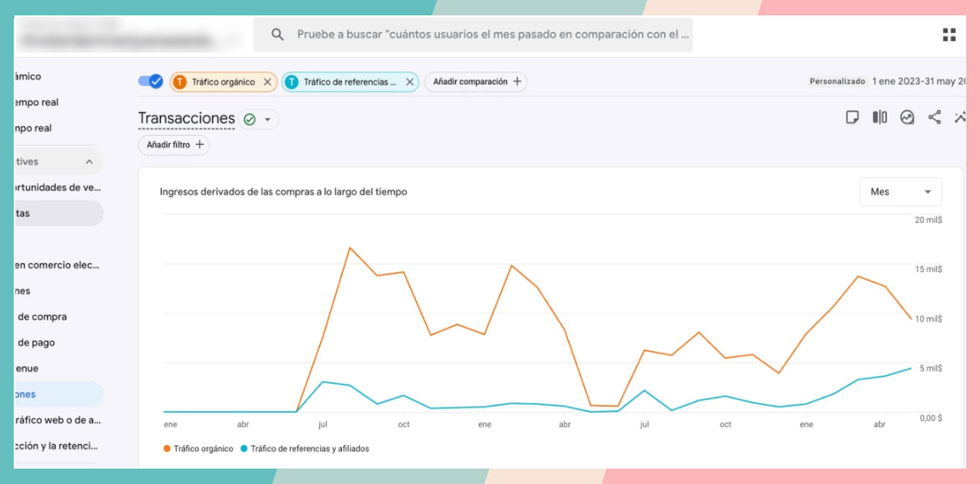Collapse the sidebar section with the chevron
The width and height of the screenshot is (980, 484).
tap(89, 162)
